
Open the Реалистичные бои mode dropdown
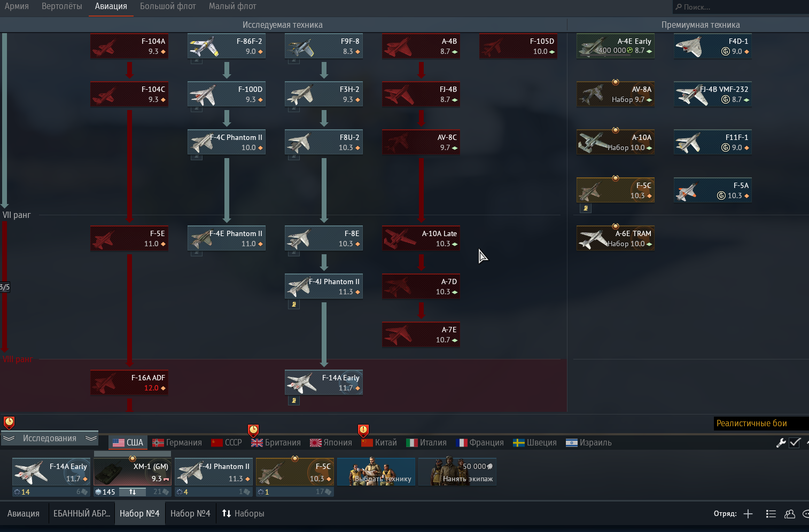(761, 424)
